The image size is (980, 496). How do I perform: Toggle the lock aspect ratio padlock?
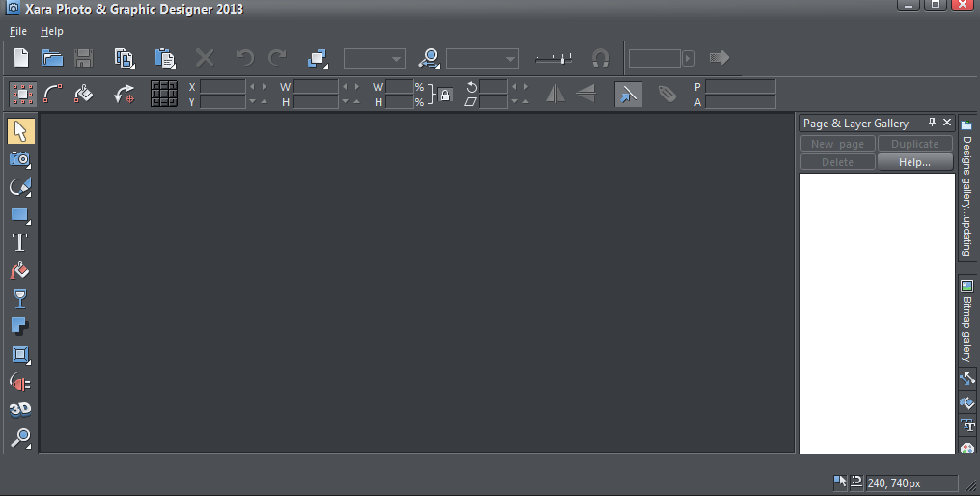tap(445, 95)
